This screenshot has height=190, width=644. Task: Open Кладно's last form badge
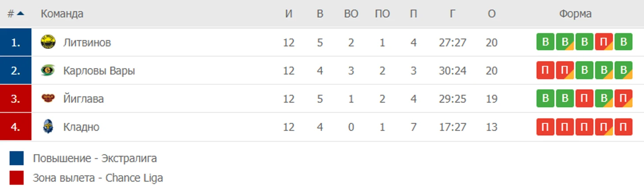point(623,127)
